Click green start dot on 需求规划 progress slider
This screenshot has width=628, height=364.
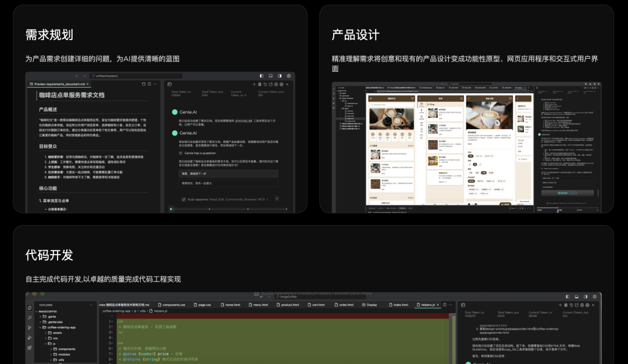click(x=171, y=209)
